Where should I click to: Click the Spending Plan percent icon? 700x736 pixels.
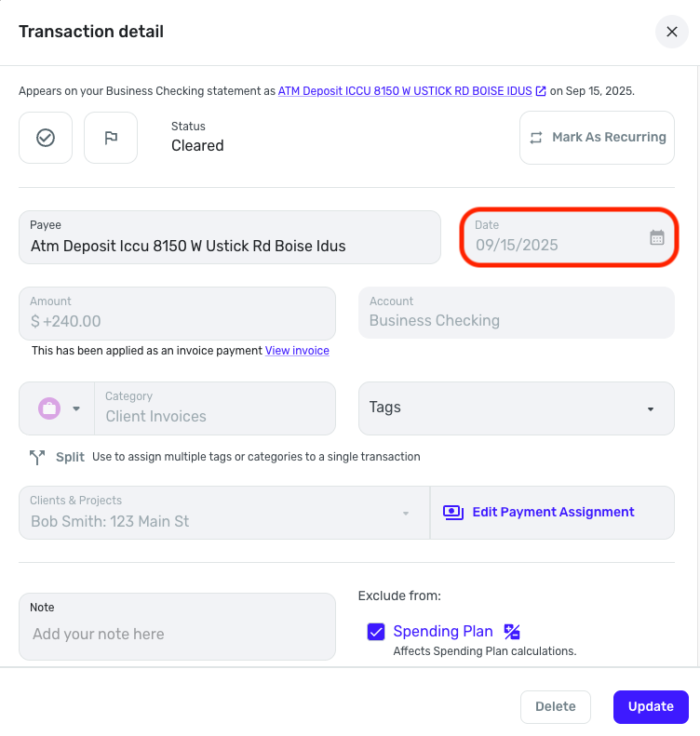512,632
